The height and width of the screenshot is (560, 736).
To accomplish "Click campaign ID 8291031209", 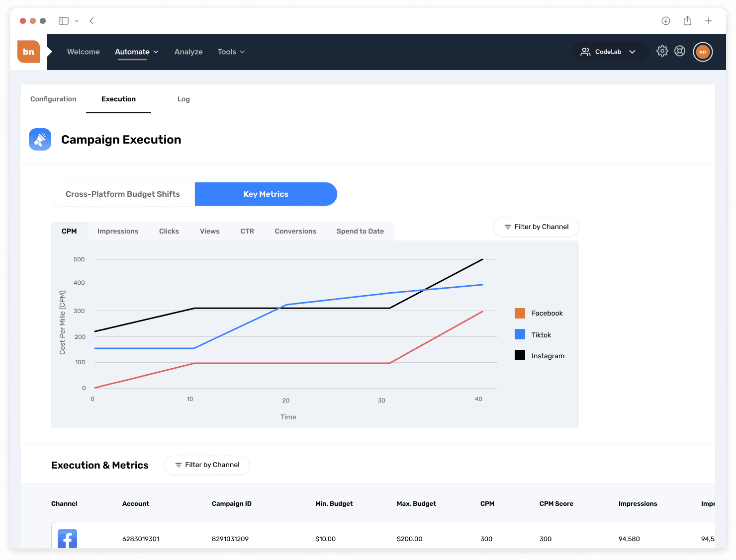I will [x=230, y=539].
